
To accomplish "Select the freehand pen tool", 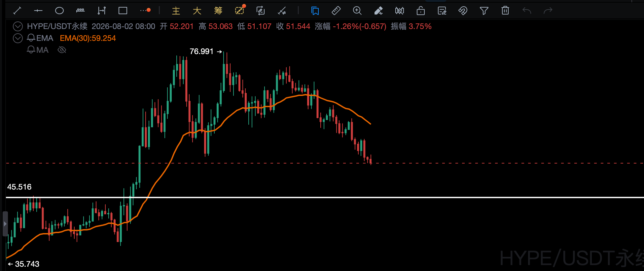I will (378, 11).
